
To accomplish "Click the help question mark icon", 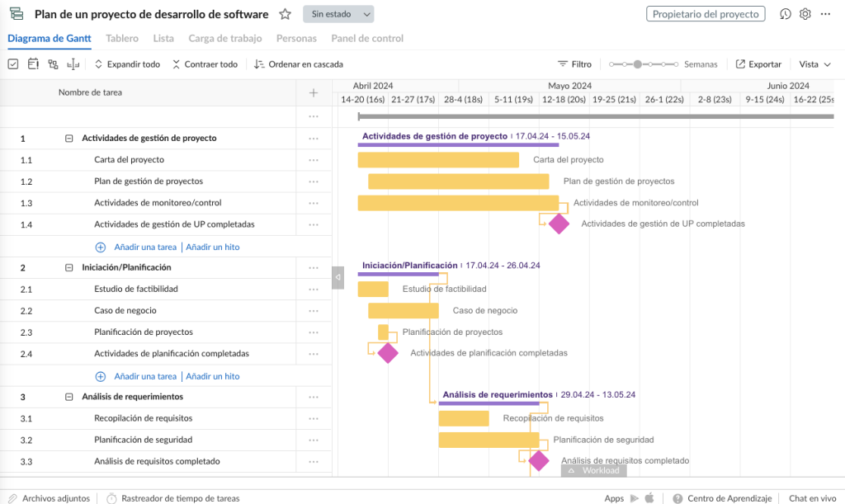I will point(677,498).
